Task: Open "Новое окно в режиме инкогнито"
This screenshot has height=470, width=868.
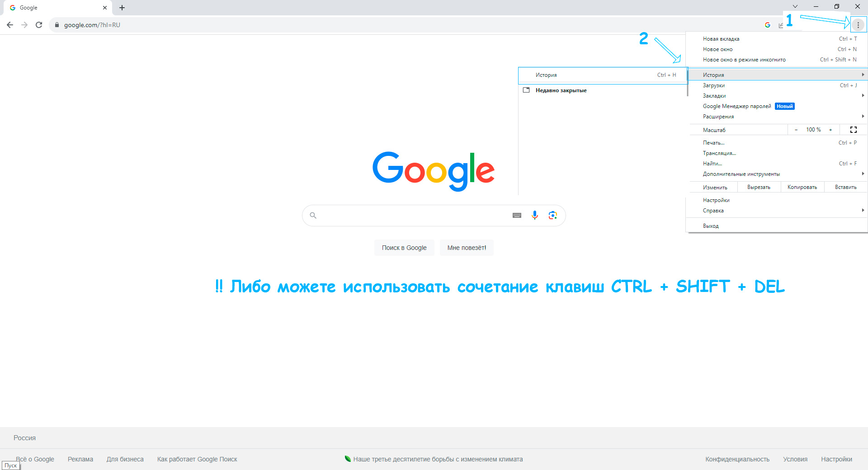Action: [x=777, y=60]
